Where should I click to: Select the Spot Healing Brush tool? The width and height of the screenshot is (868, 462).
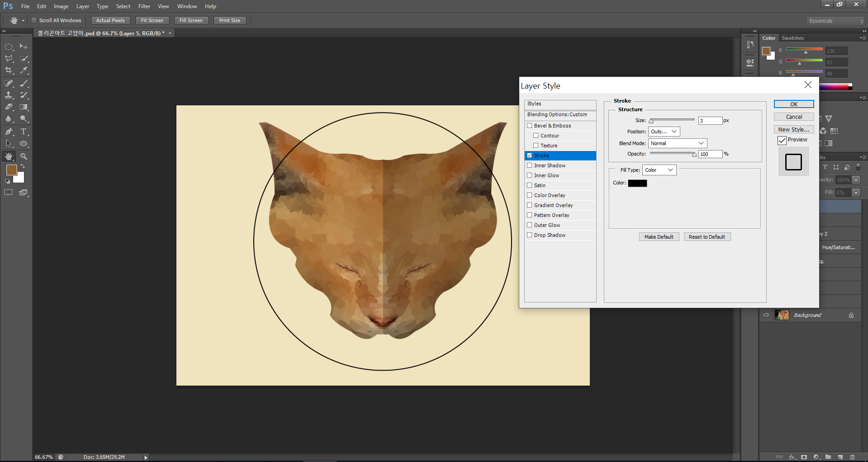(x=9, y=83)
